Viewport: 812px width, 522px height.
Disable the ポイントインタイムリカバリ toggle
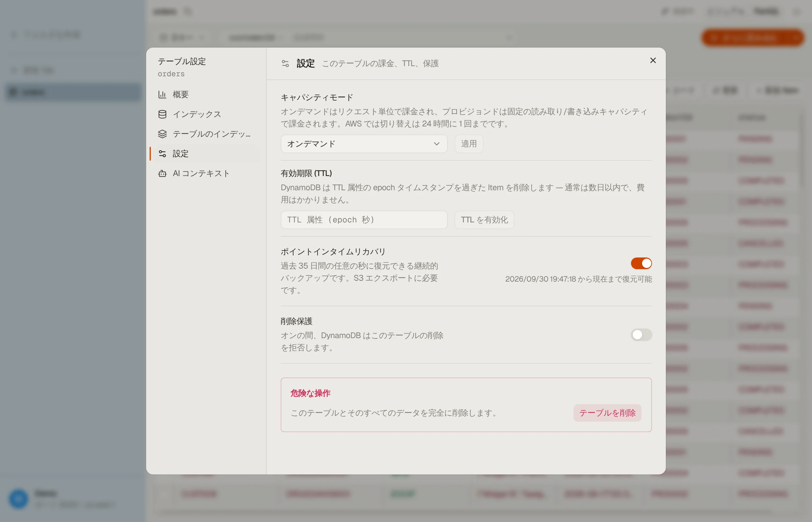click(x=641, y=263)
